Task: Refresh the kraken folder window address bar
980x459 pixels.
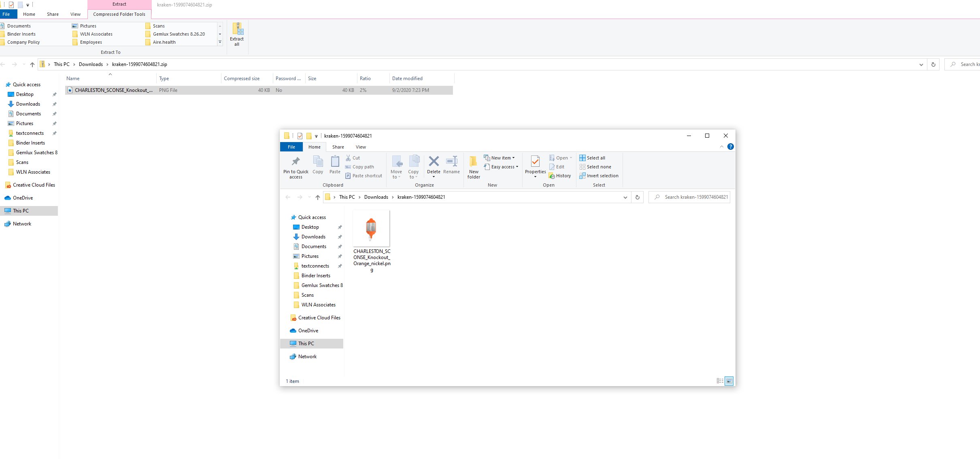Action: [x=638, y=197]
